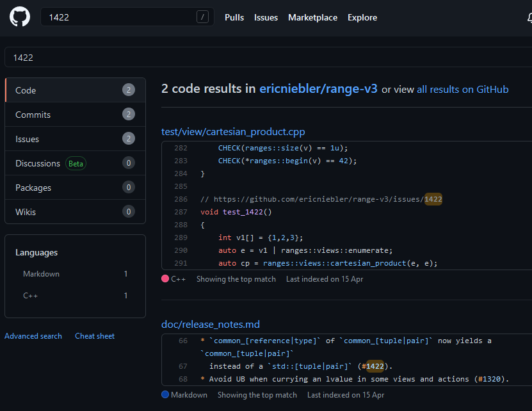Click the #1320 reference in line 68
Image resolution: width=532 pixels, height=411 pixels.
click(489, 379)
